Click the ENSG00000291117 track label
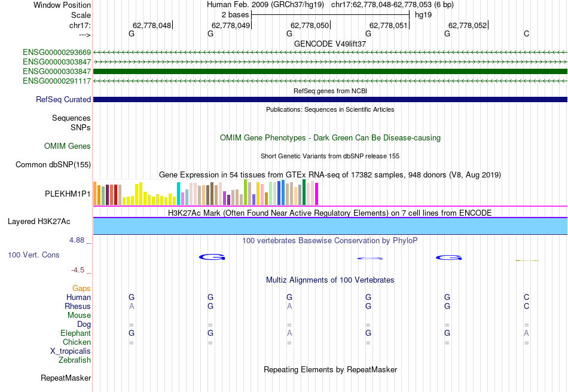Image resolution: width=568 pixels, height=392 pixels. (x=57, y=81)
